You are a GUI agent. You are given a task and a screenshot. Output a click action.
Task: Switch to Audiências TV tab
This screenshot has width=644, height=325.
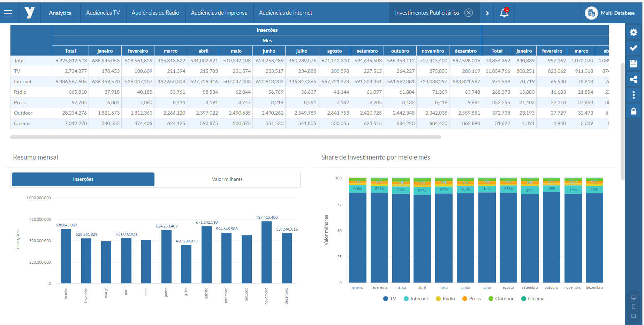[103, 13]
